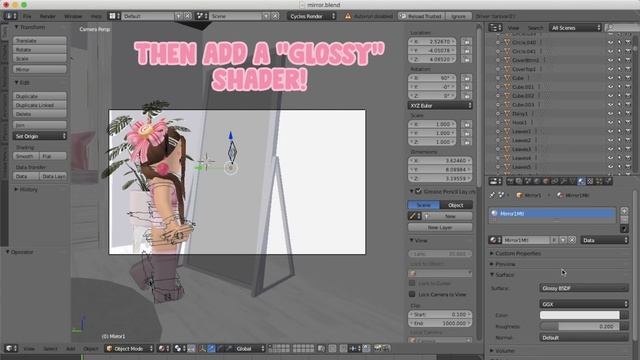Image resolution: width=640 pixels, height=360 pixels.
Task: Open the Texture properties tab icon
Action: tap(590, 181)
